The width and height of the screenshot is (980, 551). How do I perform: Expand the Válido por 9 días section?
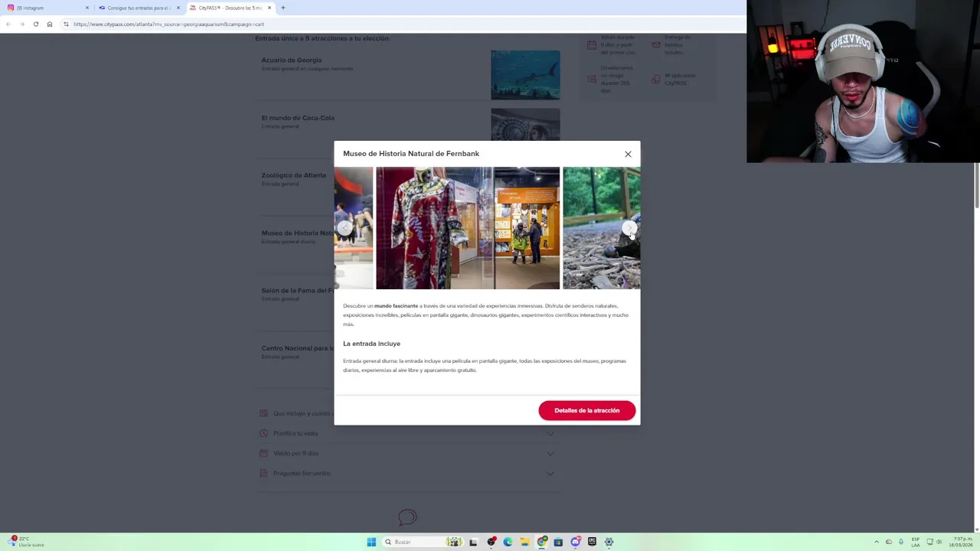[x=407, y=453]
